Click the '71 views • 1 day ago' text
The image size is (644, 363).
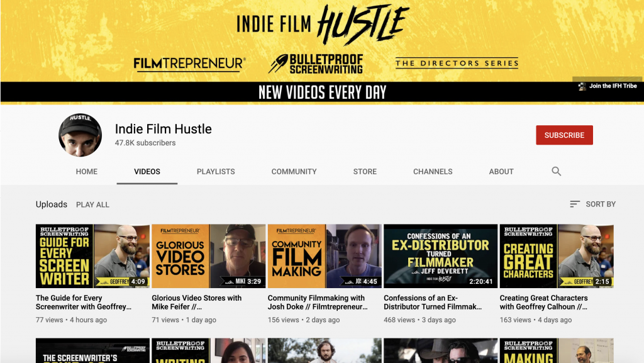coord(184,320)
